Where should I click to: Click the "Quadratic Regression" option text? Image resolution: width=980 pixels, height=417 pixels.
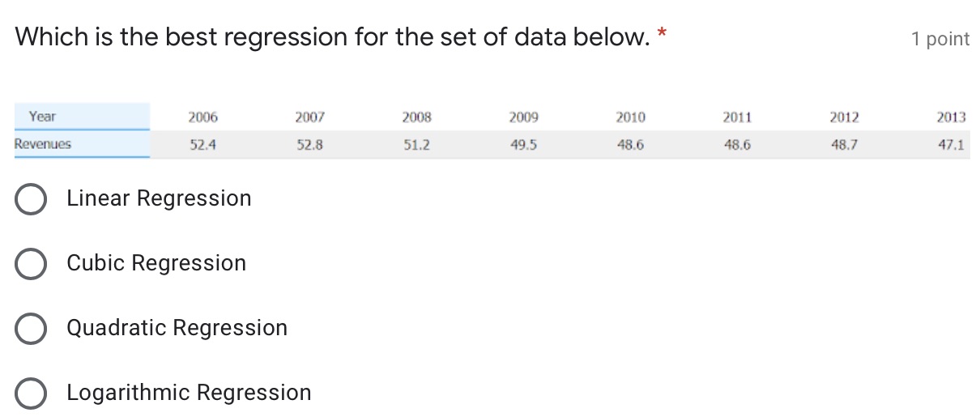pos(177,328)
